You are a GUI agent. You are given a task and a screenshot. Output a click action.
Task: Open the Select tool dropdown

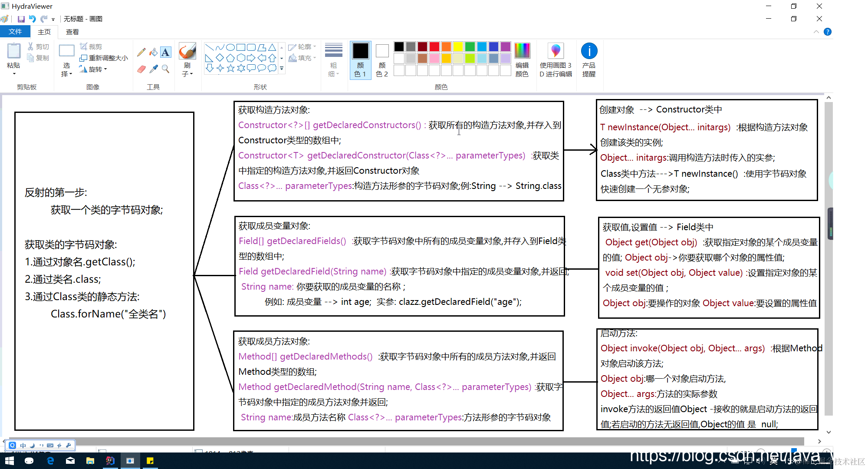[66, 74]
